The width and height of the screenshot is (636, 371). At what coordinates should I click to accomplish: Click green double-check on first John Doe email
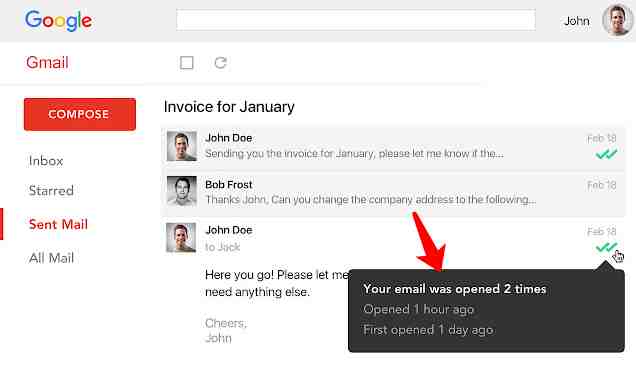click(606, 154)
